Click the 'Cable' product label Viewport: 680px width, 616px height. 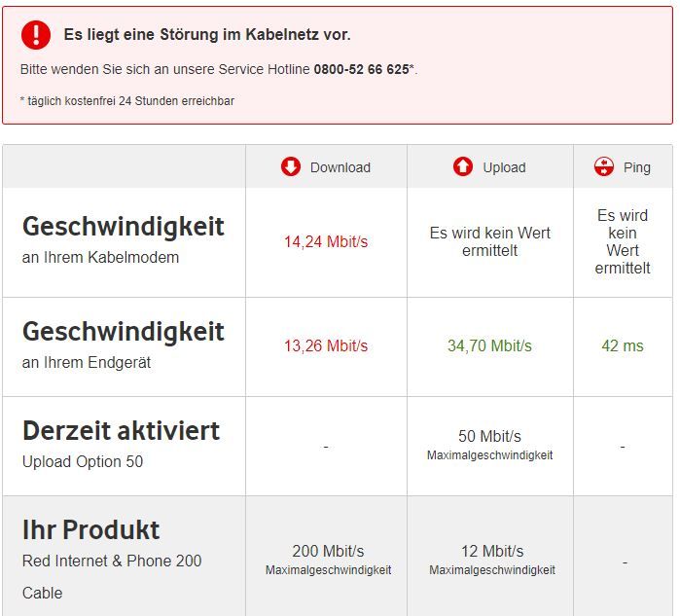42,593
